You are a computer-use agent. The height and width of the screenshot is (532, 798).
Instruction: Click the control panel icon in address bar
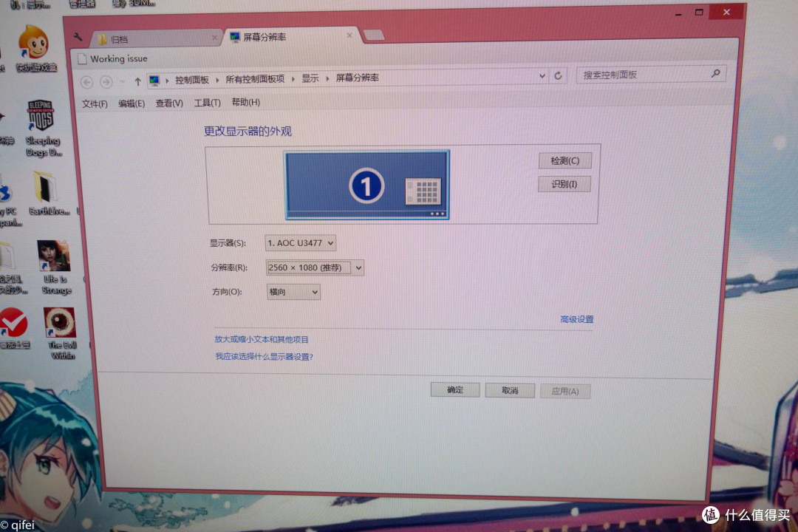coord(154,81)
